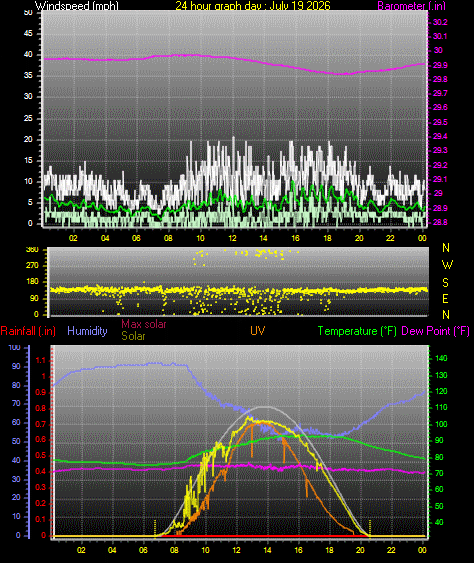Click the 'E' compass letter beside wind direction chart
474x563 pixels.
pos(445,299)
